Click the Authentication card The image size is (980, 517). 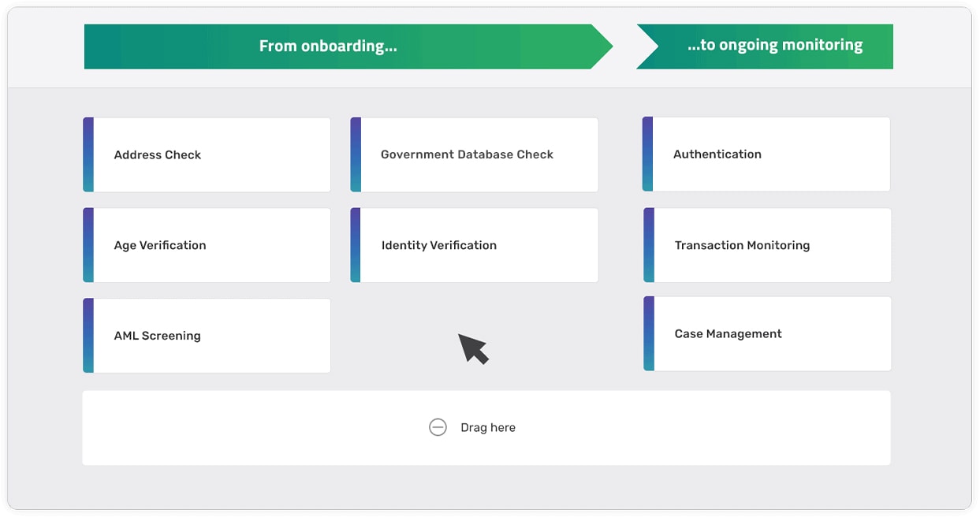point(766,154)
